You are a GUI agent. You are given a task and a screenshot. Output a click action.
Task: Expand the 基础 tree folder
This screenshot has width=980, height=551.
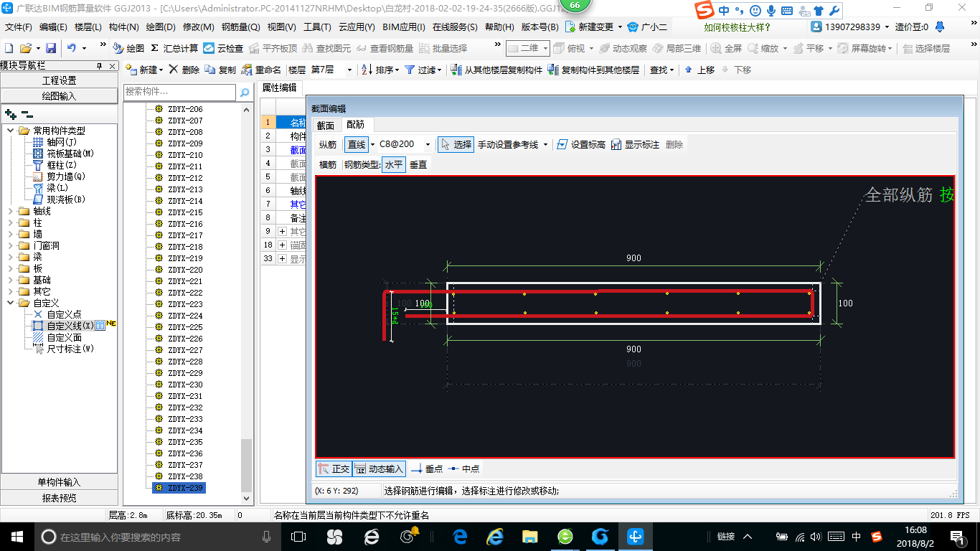(10, 280)
